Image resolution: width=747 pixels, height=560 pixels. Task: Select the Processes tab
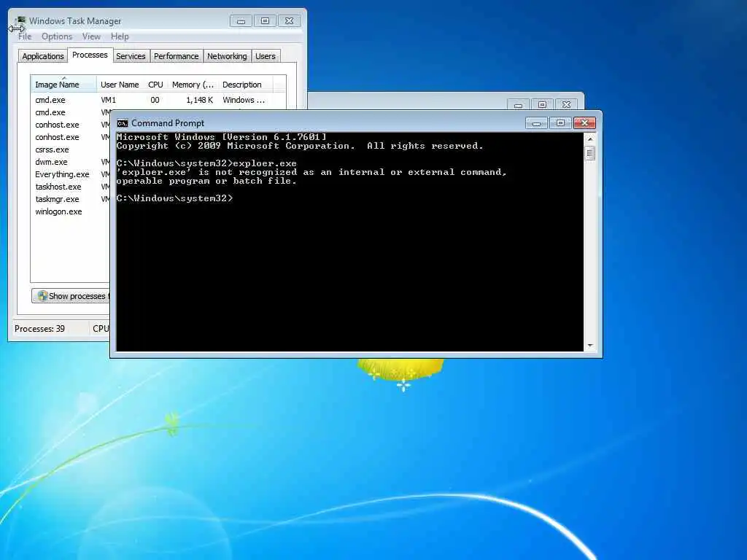[90, 55]
